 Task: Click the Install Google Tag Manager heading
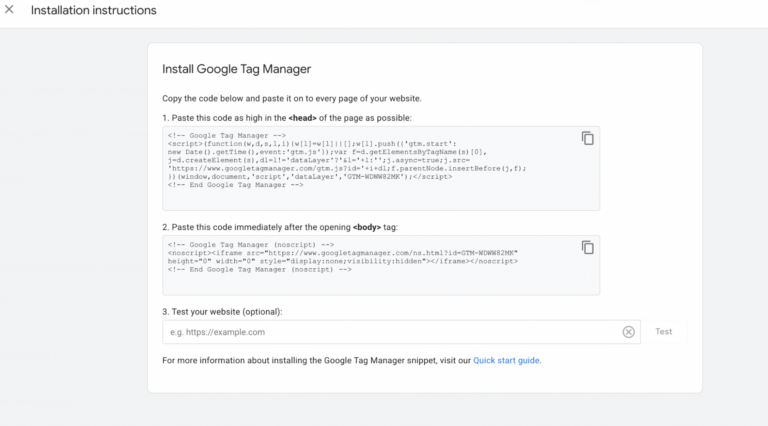[x=237, y=69]
